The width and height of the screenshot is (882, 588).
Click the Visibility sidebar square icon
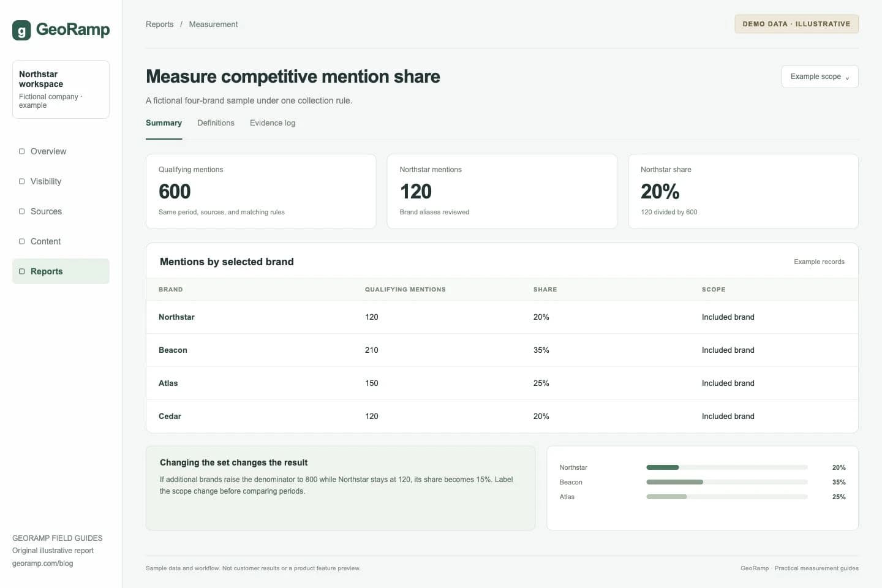22,181
